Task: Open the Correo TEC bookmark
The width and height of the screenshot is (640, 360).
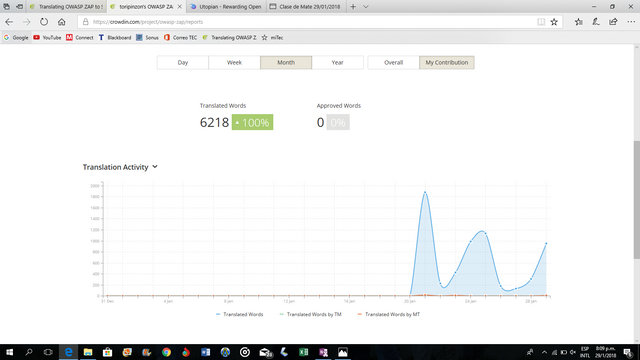Action: point(180,38)
